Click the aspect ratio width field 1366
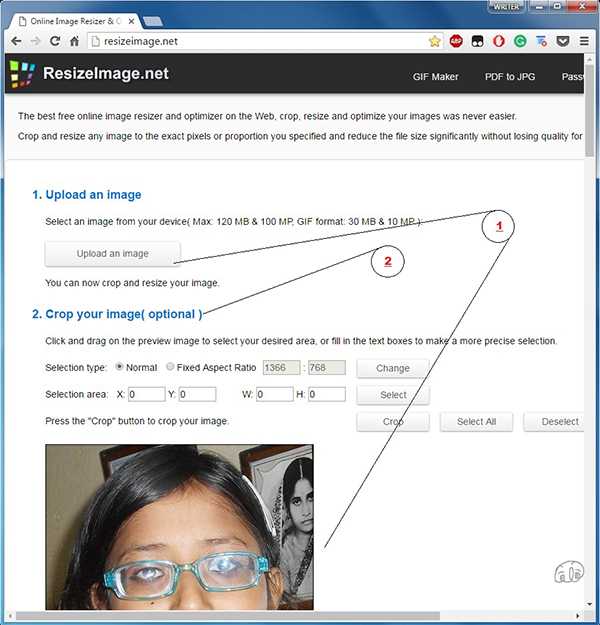The height and width of the screenshot is (625, 600). click(281, 368)
